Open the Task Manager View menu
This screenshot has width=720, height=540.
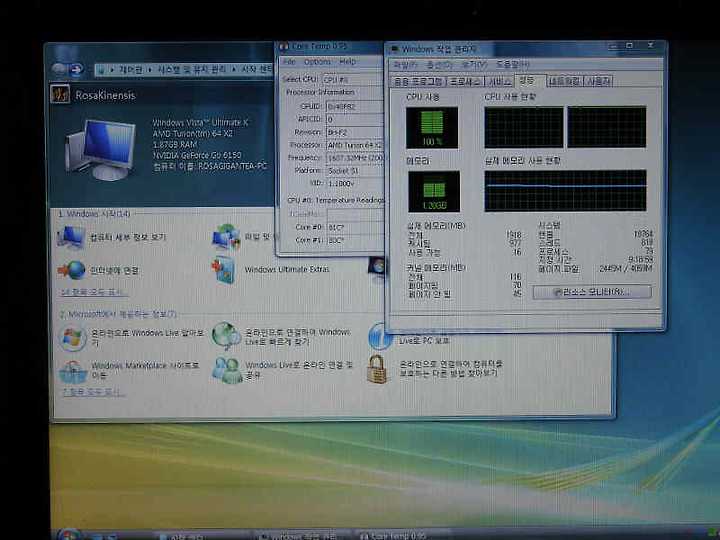(x=474, y=65)
